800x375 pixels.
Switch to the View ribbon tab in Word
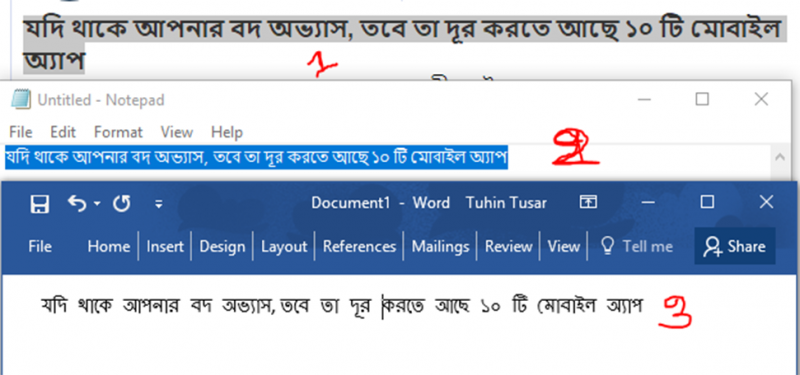(564, 246)
